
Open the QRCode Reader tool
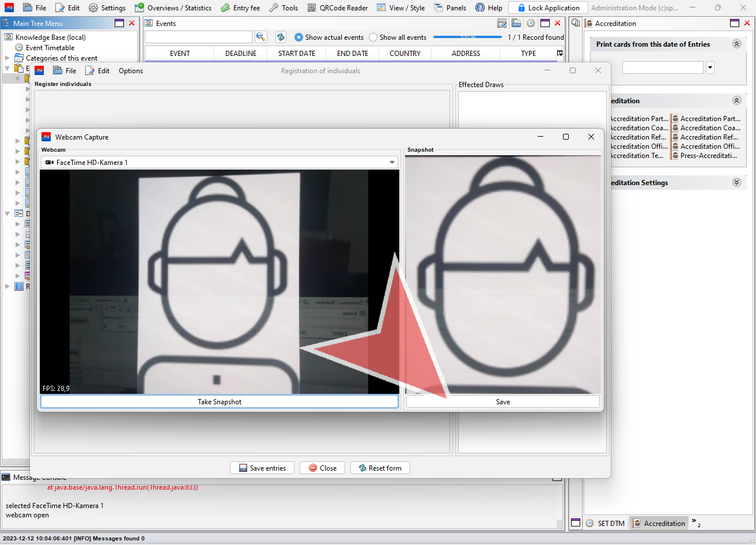[338, 8]
